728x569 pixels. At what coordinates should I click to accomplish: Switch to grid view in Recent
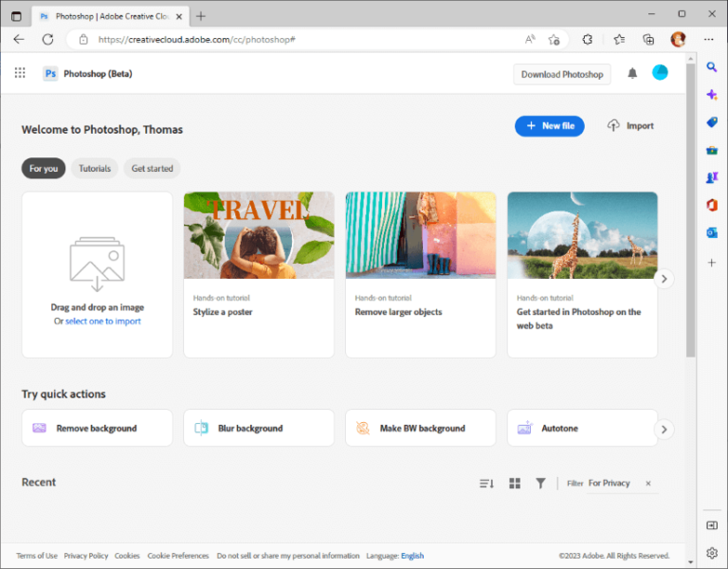(515, 483)
